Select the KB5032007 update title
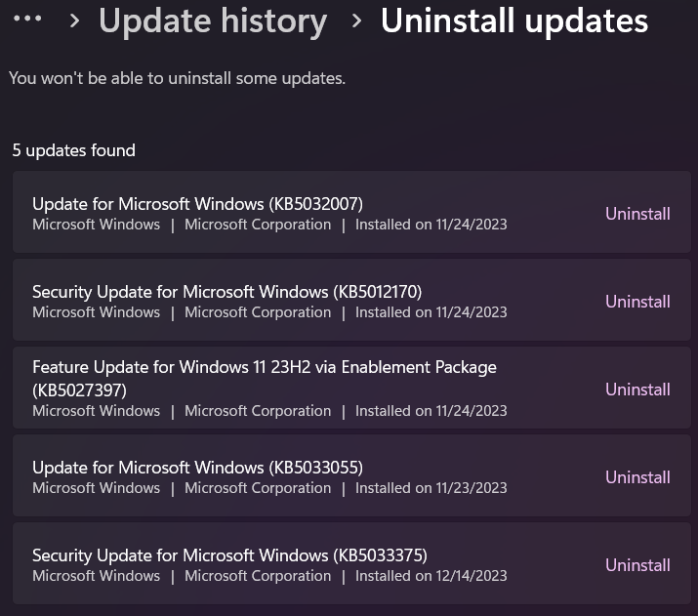Screen dimensions: 698x616 point(197,204)
